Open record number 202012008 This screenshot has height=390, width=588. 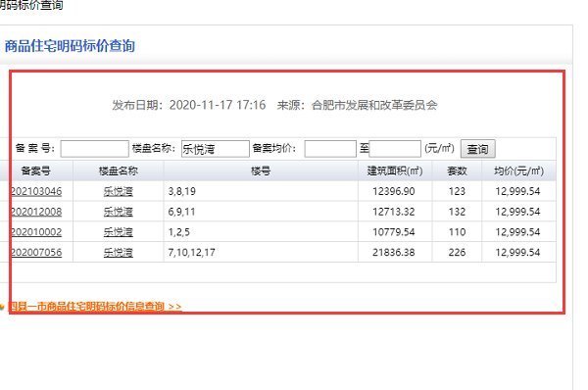coord(36,212)
